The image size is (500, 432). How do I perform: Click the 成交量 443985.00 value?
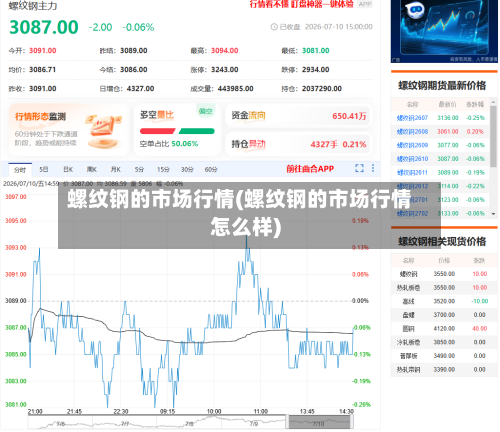pyautogui.click(x=235, y=88)
